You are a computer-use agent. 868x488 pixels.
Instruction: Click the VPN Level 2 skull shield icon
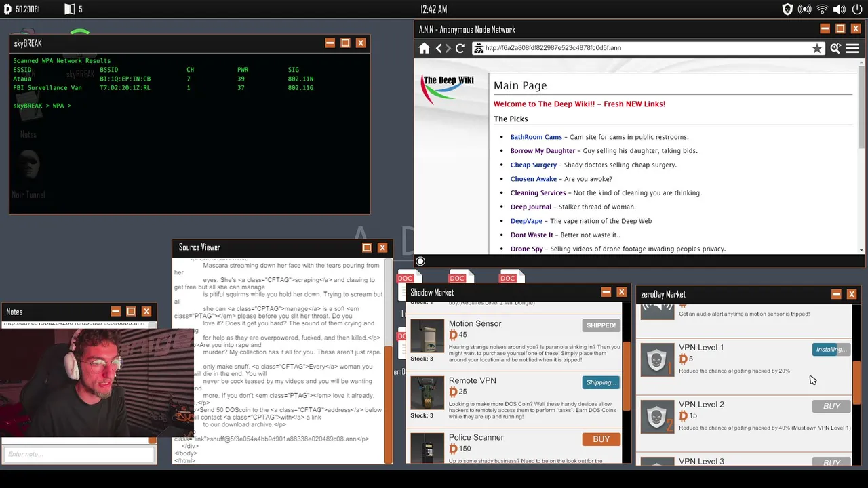(x=657, y=417)
